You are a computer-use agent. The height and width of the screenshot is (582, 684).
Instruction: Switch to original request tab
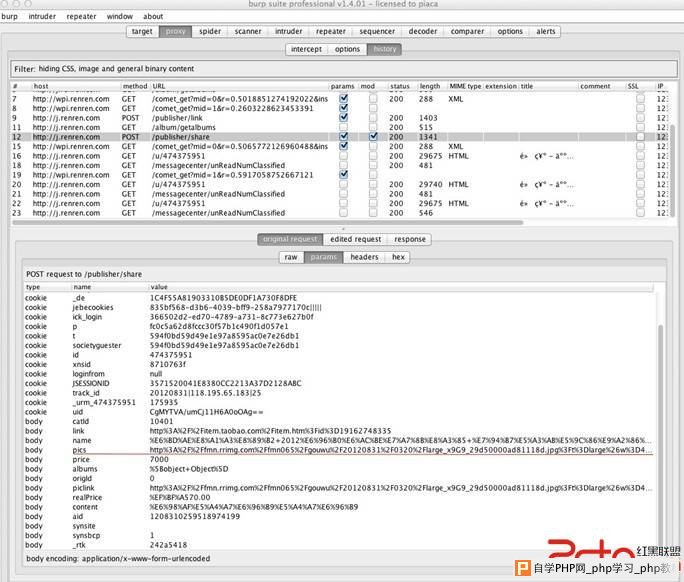[x=290, y=240]
